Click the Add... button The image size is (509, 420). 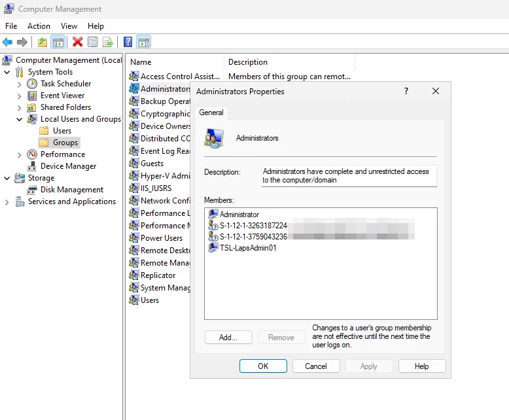coord(228,338)
